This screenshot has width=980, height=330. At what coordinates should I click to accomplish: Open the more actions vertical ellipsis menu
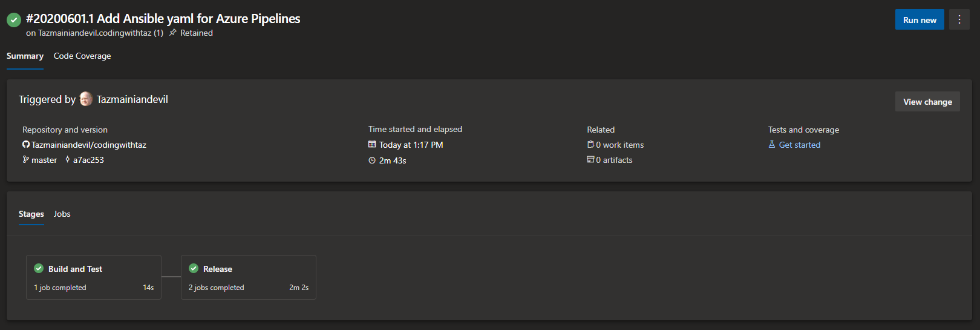point(959,20)
